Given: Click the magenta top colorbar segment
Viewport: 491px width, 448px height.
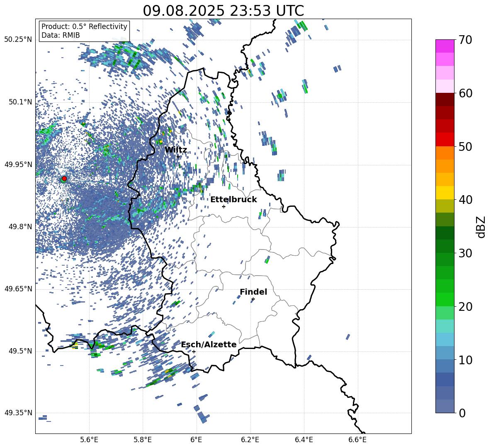Looking at the screenshot, I should pyautogui.click(x=445, y=46).
